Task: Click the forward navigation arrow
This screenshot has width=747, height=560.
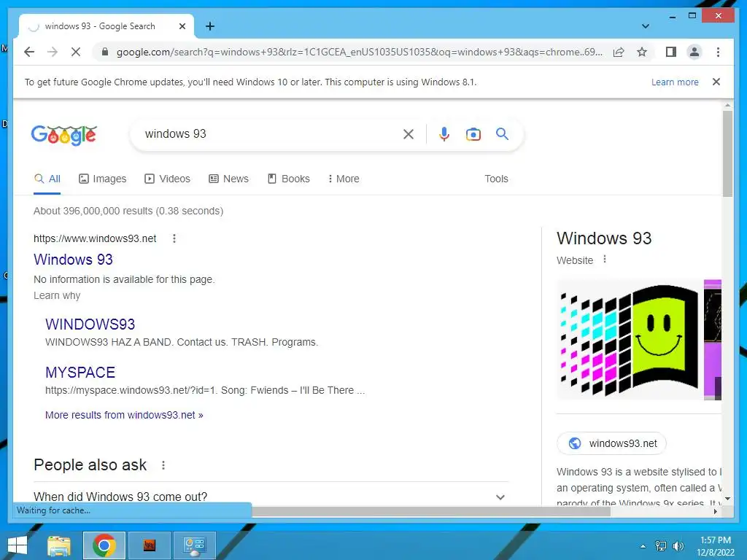Action: pos(53,52)
